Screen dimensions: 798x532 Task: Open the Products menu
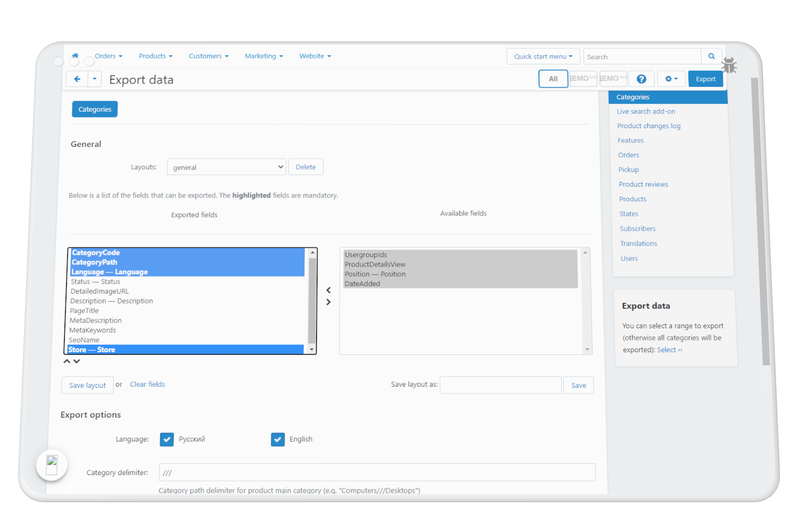click(155, 56)
